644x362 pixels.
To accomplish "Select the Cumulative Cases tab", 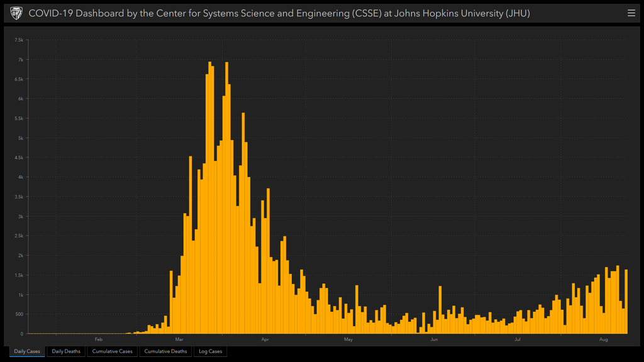I will 112,351.
